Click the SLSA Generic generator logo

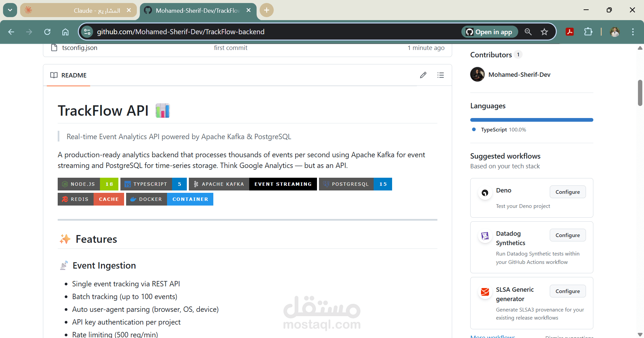click(x=485, y=292)
